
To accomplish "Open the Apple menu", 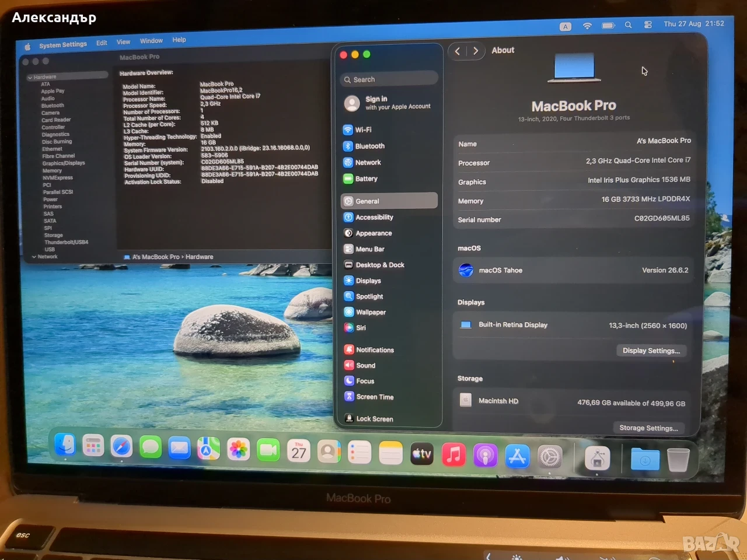I will [27, 46].
